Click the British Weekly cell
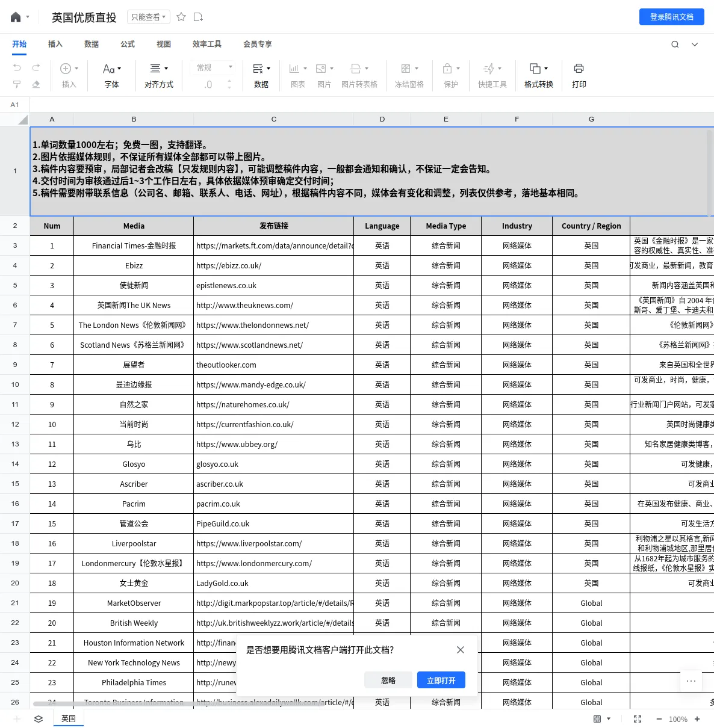The height and width of the screenshot is (728, 714). 134,623
